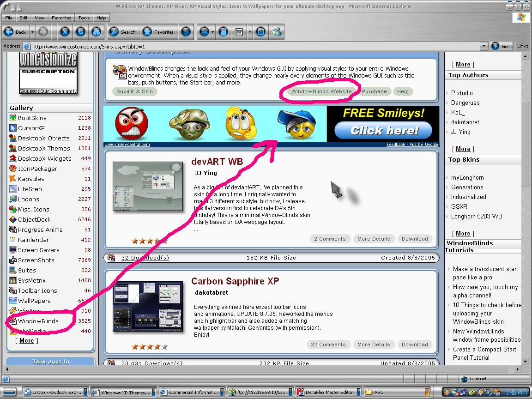The width and height of the screenshot is (532, 399).
Task: Click the Print toolbar icon
Action: [224, 32]
